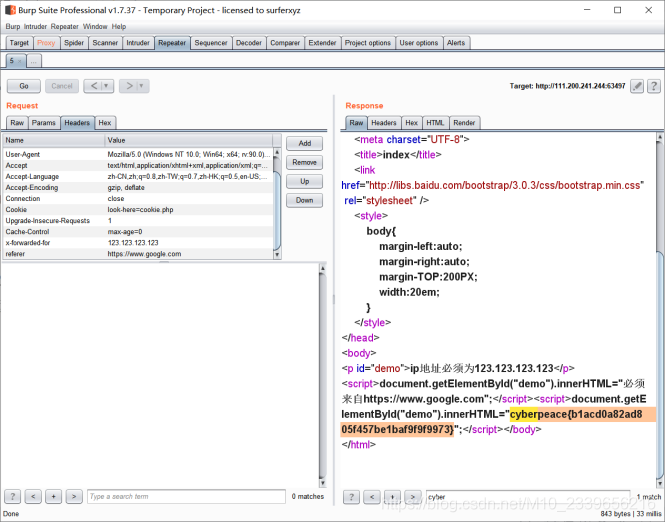Screen dimensions: 665x522
Task: Open the Burp menu
Action: pyautogui.click(x=13, y=26)
